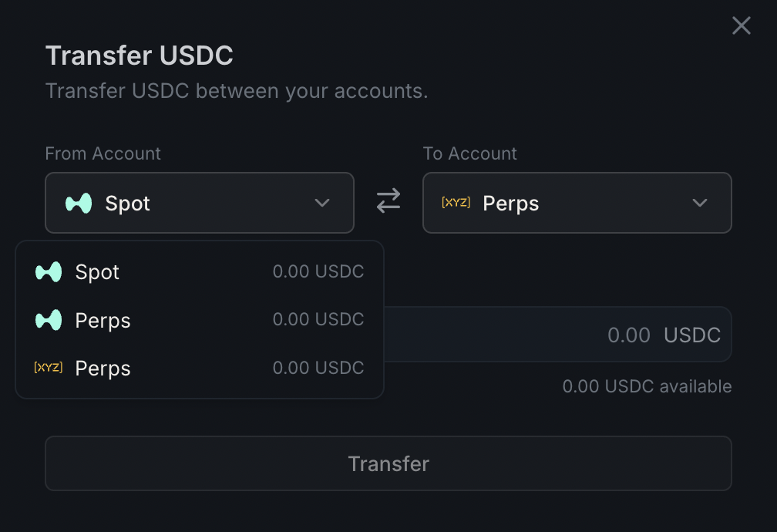Click the Spot row's 0.00 USDC balance
This screenshot has height=532, width=777.
318,272
